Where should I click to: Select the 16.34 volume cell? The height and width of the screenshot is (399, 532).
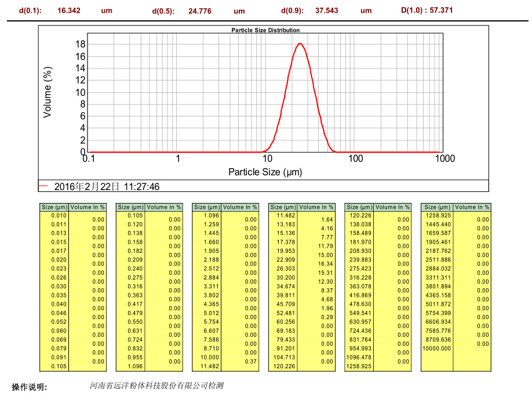pyautogui.click(x=326, y=264)
